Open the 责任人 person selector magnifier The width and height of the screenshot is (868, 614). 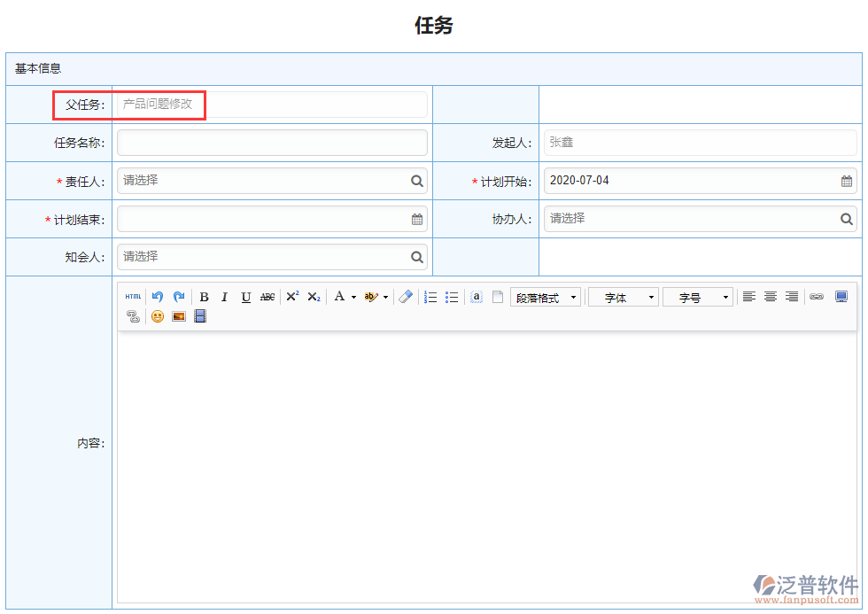pyautogui.click(x=416, y=180)
